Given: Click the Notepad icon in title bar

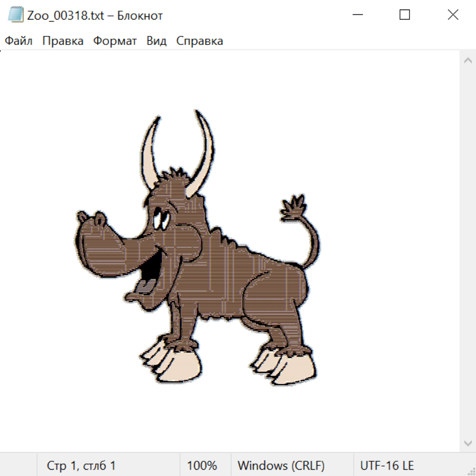Looking at the screenshot, I should (x=15, y=15).
